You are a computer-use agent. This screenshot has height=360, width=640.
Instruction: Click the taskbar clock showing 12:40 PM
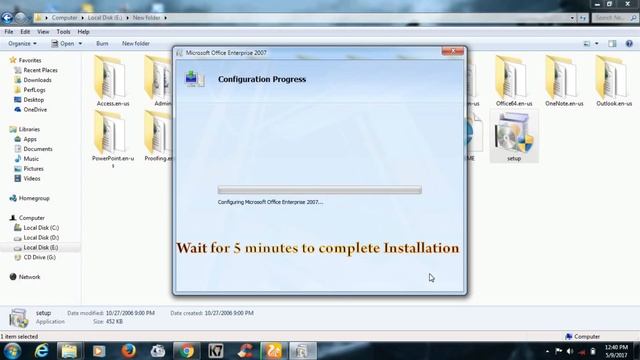[616, 351]
